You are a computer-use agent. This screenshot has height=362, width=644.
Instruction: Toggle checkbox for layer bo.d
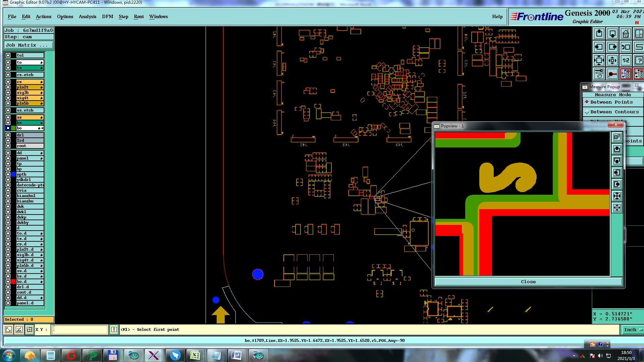pyautogui.click(x=8, y=282)
